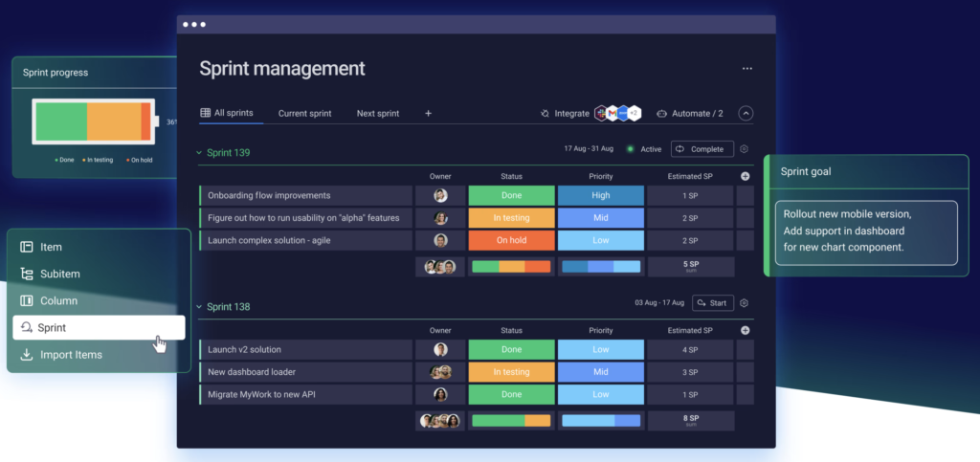Add a column in the Sprint 138 table
This screenshot has width=980, height=462.
click(x=745, y=330)
